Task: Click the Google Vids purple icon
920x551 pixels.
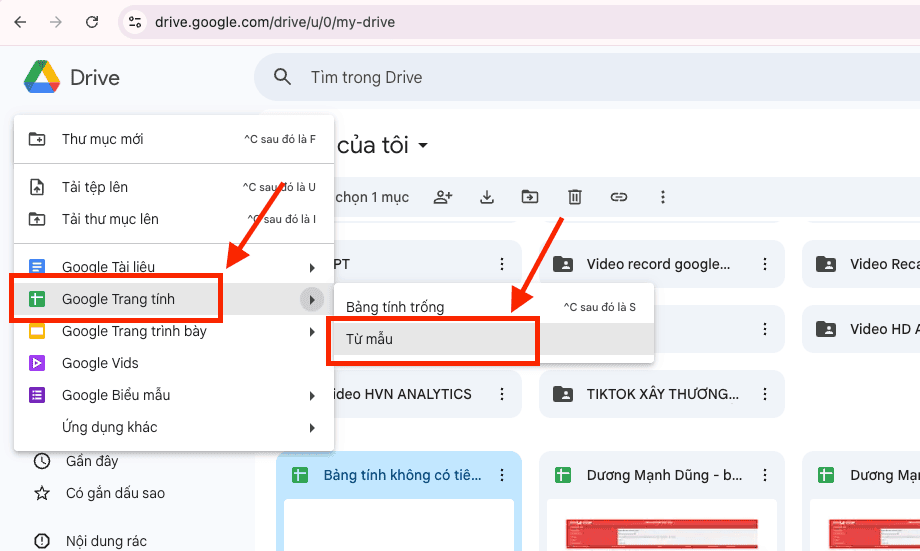Action: [x=37, y=363]
